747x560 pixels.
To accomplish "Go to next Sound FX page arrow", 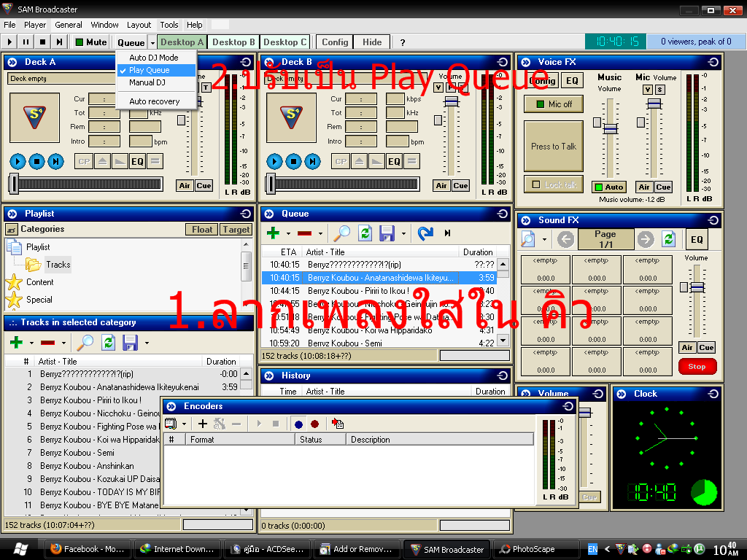I will click(646, 239).
